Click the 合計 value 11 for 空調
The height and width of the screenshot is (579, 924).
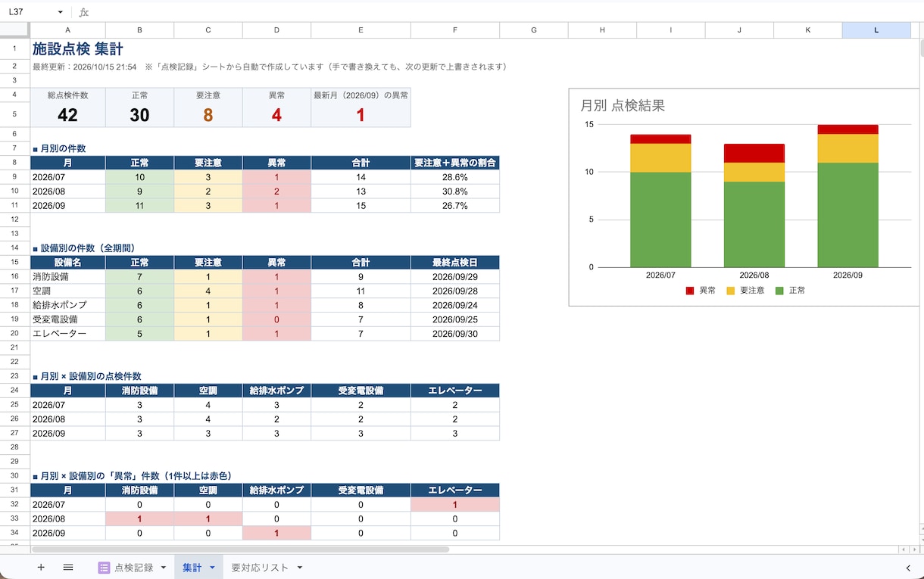[361, 291]
